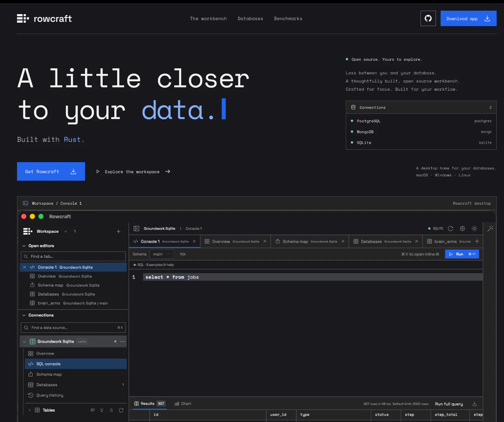Click Run full query

click(449, 404)
